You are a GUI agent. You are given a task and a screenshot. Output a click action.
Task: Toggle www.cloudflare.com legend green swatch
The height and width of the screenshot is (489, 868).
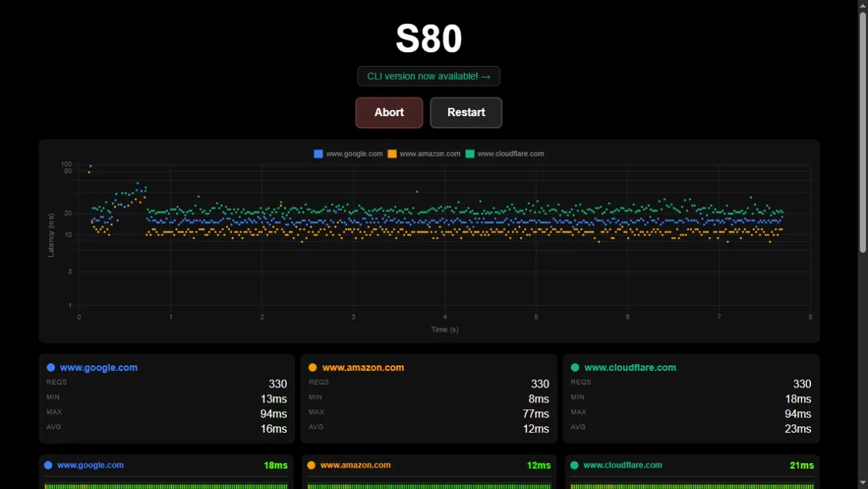pyautogui.click(x=470, y=154)
